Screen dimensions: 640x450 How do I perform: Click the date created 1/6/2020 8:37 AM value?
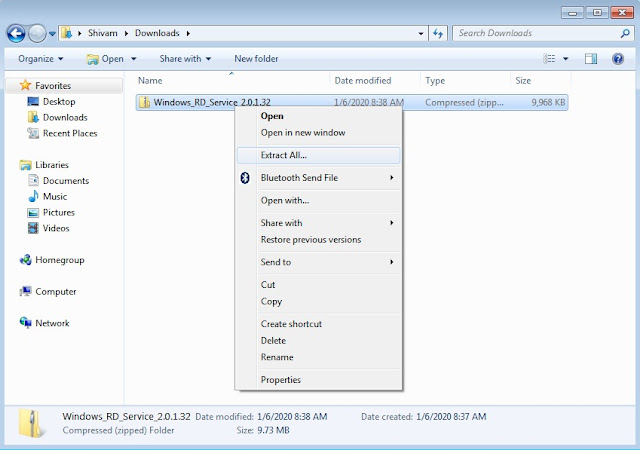pos(451,417)
